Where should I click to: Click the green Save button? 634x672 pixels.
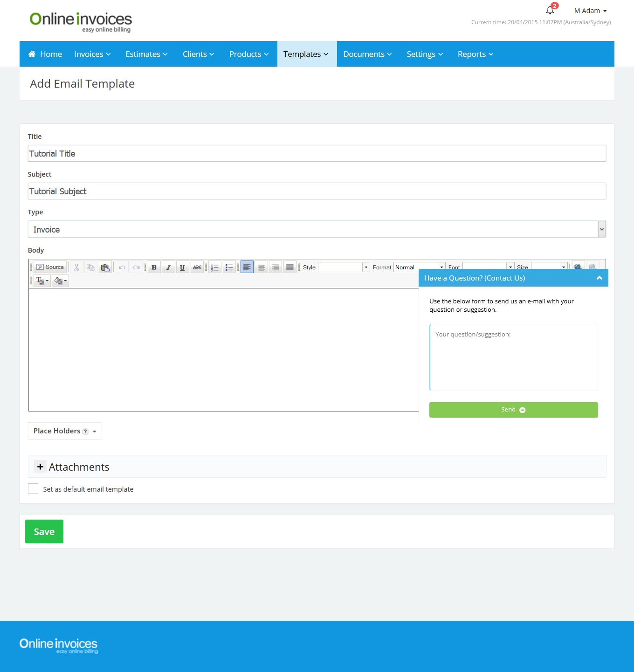pos(44,532)
